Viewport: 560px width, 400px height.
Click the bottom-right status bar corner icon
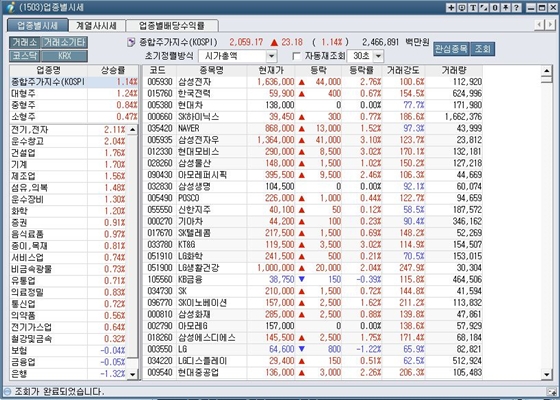tap(551, 391)
